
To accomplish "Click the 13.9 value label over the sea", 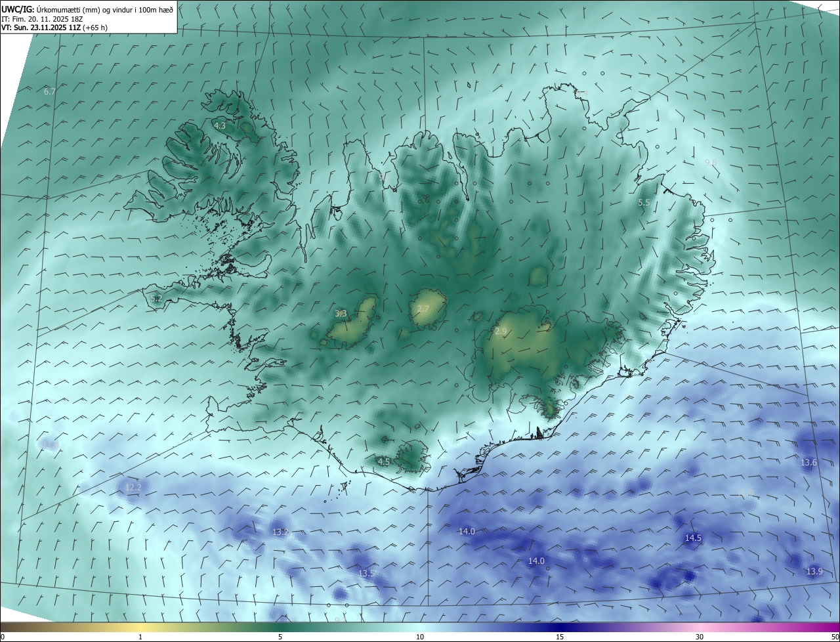I will [x=814, y=571].
